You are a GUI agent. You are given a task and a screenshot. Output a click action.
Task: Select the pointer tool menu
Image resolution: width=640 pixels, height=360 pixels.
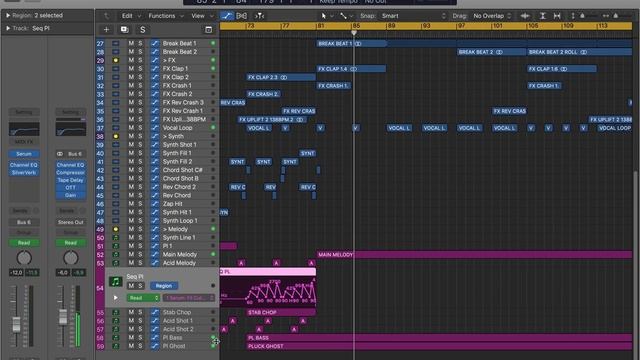pyautogui.click(x=324, y=16)
